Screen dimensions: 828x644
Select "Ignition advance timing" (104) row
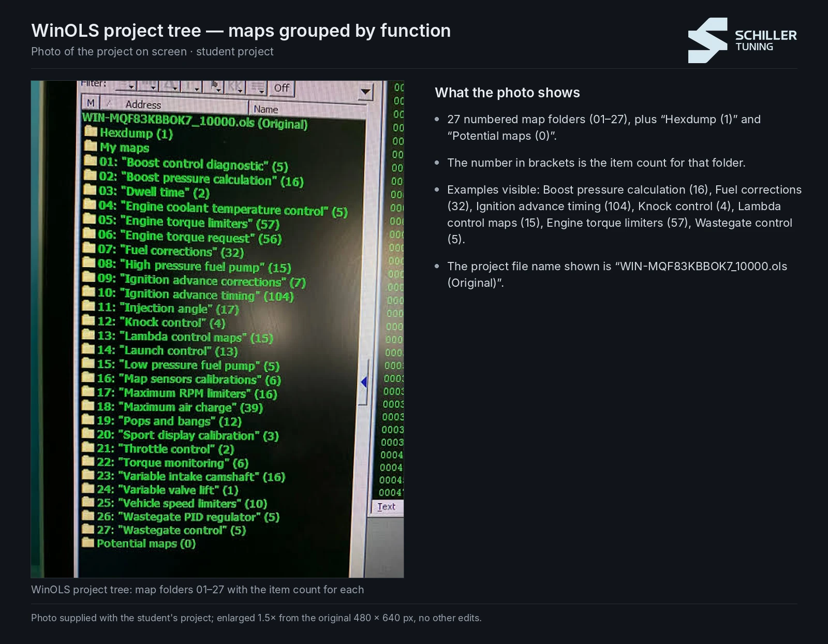click(188, 295)
